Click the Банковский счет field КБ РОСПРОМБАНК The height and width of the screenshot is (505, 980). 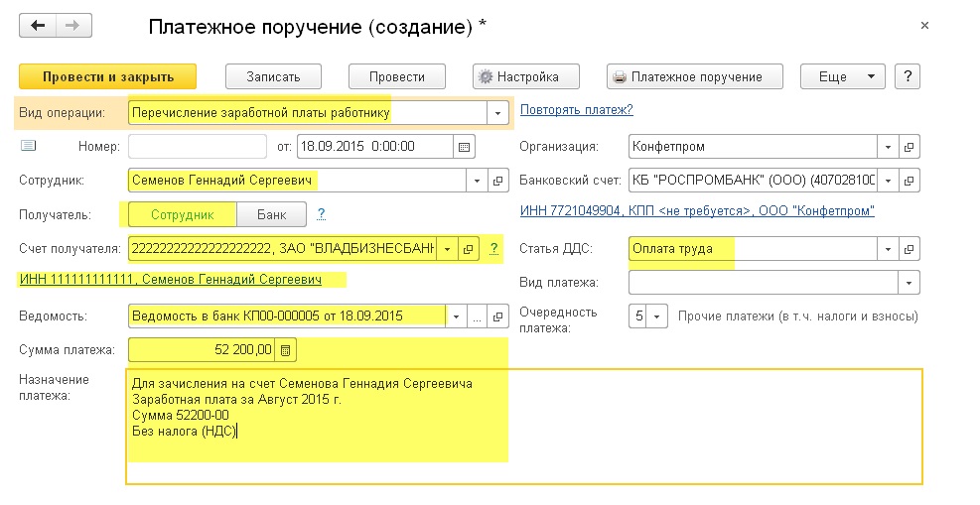[x=754, y=181]
